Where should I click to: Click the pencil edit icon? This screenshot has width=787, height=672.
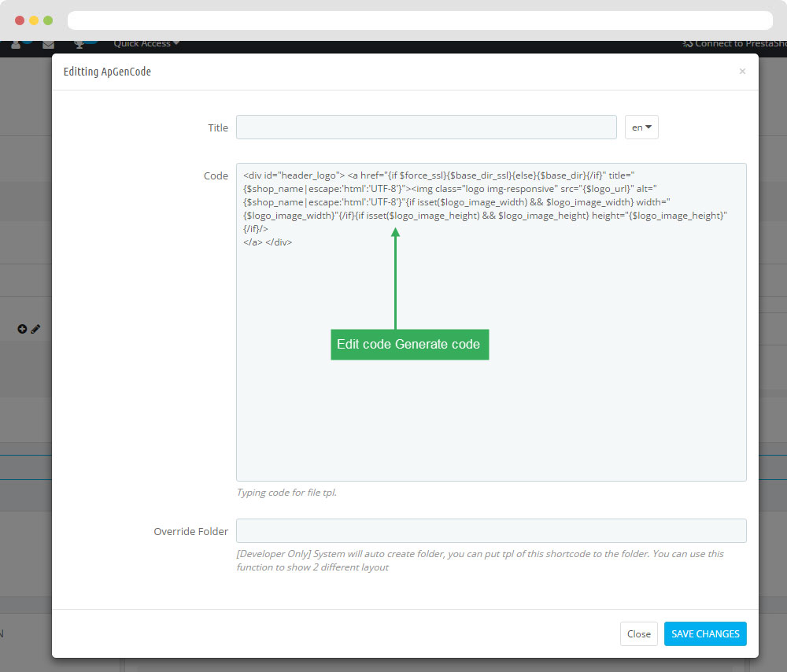[x=35, y=329]
